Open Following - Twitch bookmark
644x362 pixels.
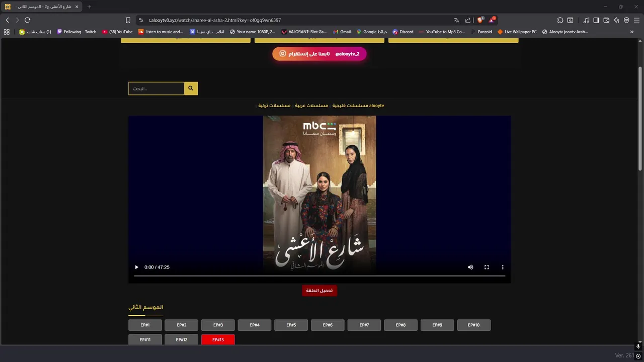point(76,32)
